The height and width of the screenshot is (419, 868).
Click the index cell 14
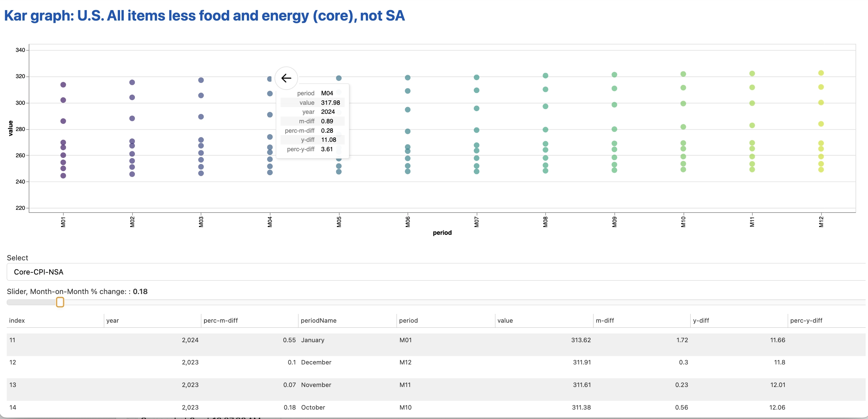coord(13,407)
